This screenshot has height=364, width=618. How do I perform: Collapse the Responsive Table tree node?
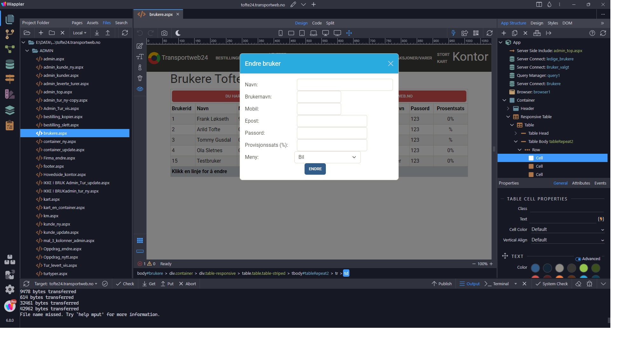pyautogui.click(x=508, y=117)
